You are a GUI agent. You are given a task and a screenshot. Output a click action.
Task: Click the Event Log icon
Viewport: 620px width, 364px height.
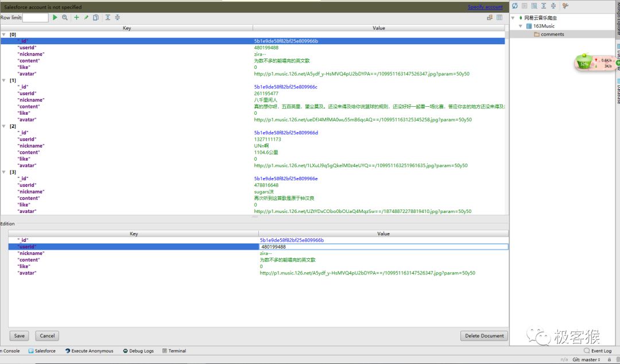(587, 351)
